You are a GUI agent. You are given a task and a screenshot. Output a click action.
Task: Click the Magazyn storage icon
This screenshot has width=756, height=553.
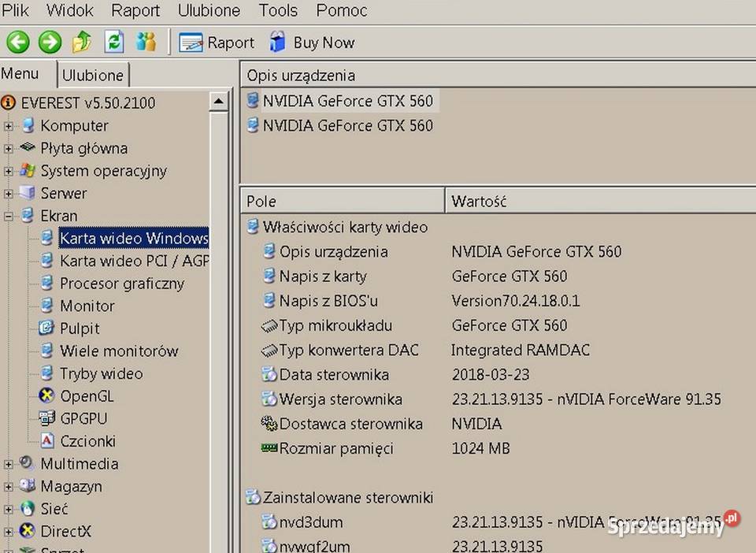click(28, 485)
